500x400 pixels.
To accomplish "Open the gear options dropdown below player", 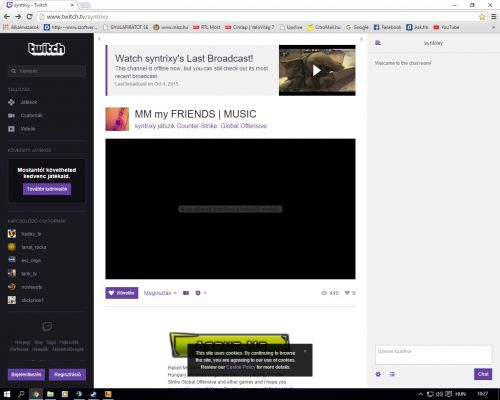I will click(x=201, y=293).
